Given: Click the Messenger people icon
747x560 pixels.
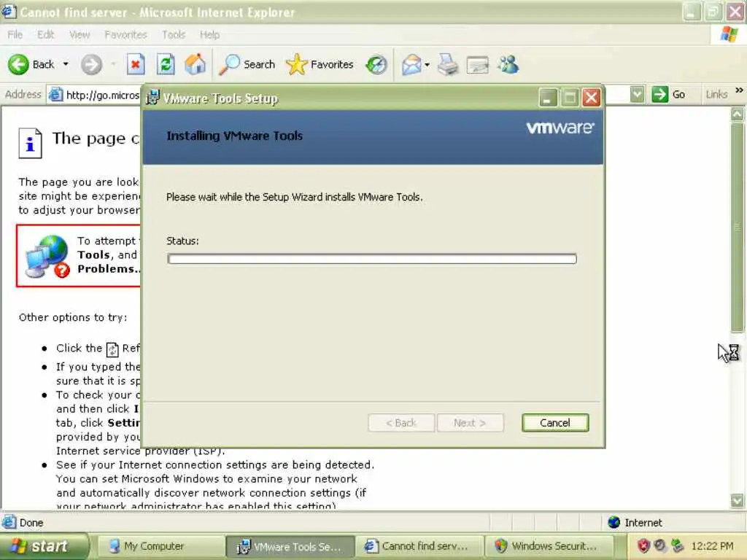Looking at the screenshot, I should (508, 64).
